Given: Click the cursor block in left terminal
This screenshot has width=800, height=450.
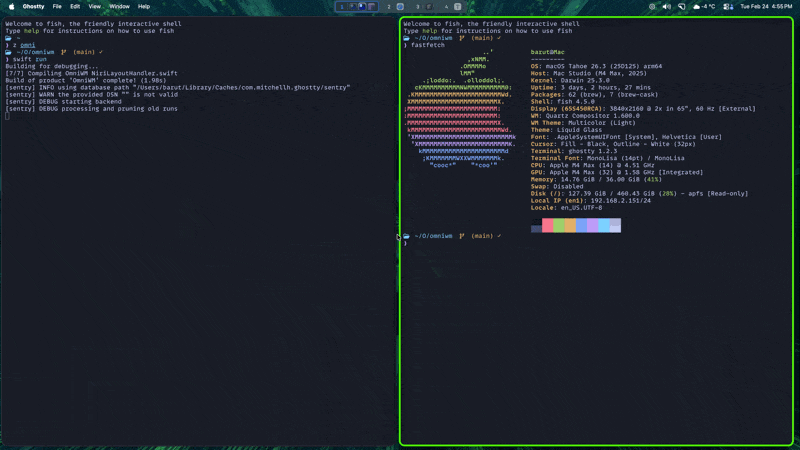Looking at the screenshot, I should click(x=7, y=116).
